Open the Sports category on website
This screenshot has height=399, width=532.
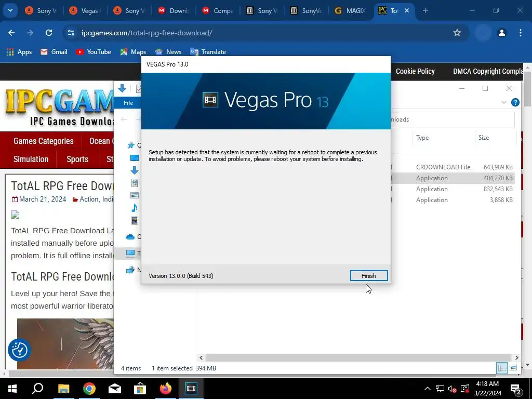click(77, 159)
